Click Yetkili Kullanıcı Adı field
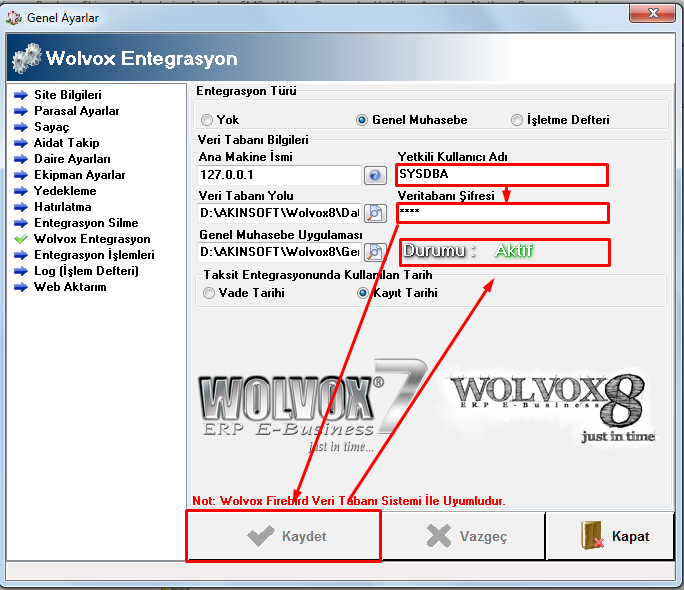The image size is (684, 590). tap(502, 175)
